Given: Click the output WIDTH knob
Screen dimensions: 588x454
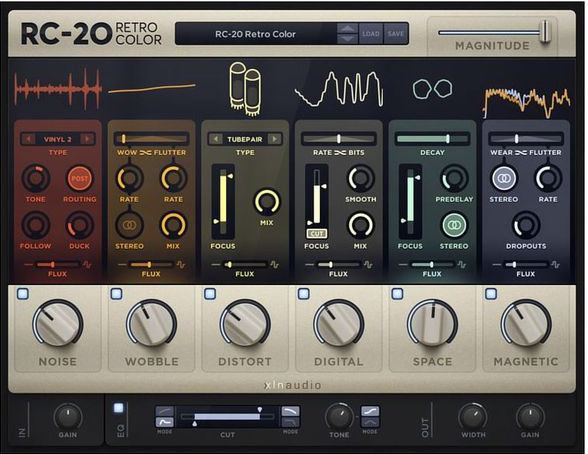Looking at the screenshot, I should coord(473,417).
